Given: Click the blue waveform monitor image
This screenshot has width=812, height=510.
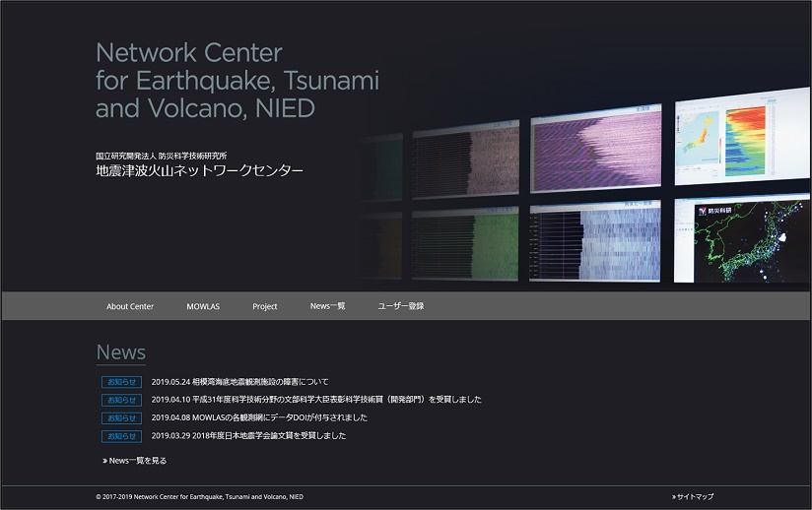Looking at the screenshot, I should [595, 241].
